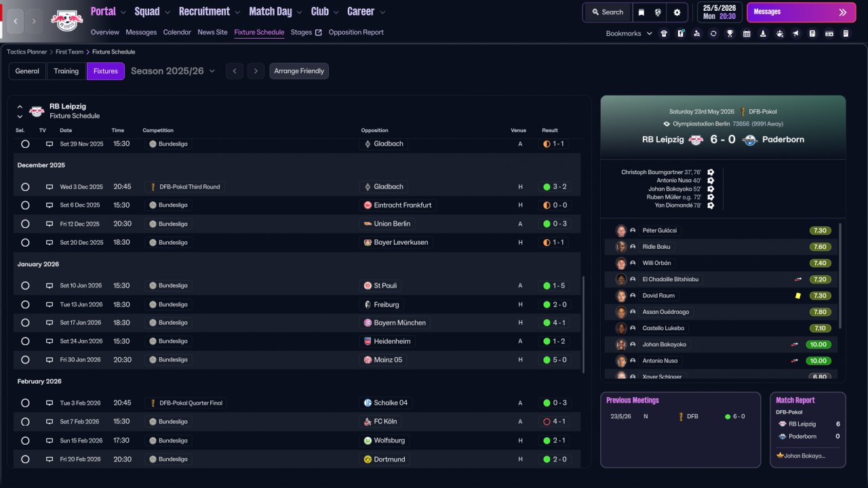
Task: Click the Schalke 04 club badge icon
Action: (368, 403)
